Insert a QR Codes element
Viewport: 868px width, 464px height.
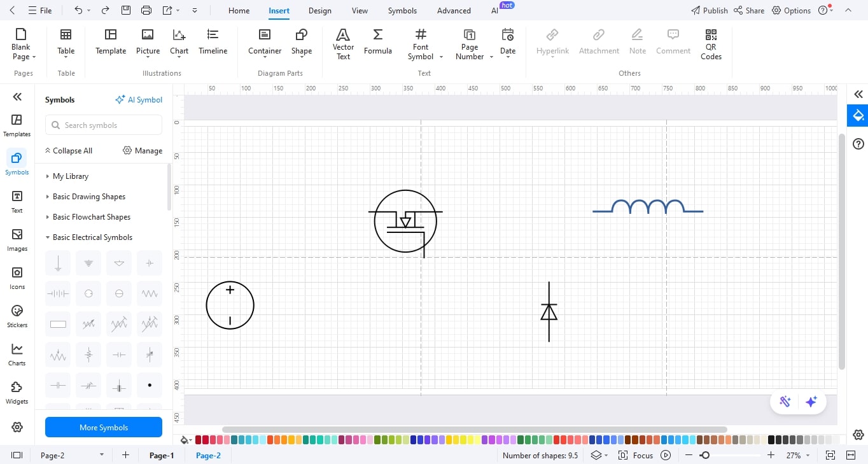[710, 45]
